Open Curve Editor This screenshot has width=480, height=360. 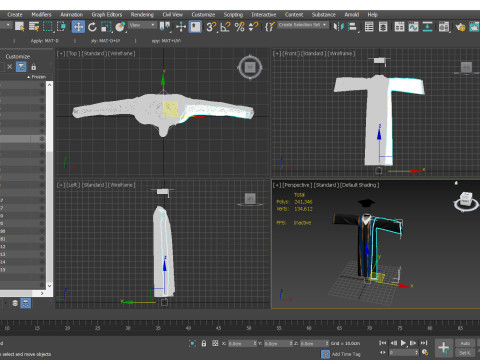pos(413,27)
